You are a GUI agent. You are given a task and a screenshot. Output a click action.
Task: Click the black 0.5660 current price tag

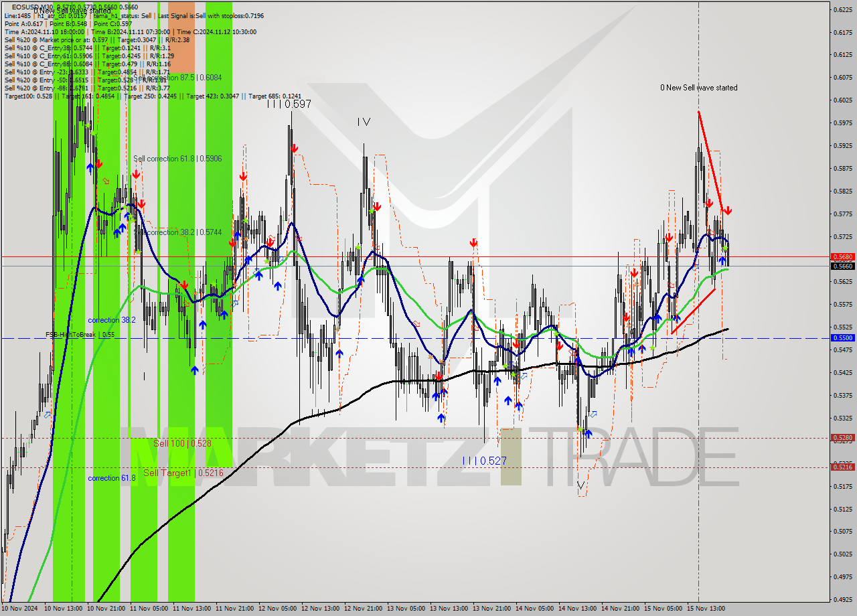pos(842,266)
